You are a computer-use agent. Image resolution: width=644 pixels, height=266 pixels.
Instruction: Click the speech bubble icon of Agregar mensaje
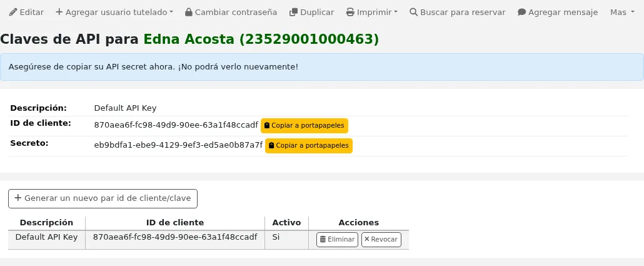[x=521, y=13]
